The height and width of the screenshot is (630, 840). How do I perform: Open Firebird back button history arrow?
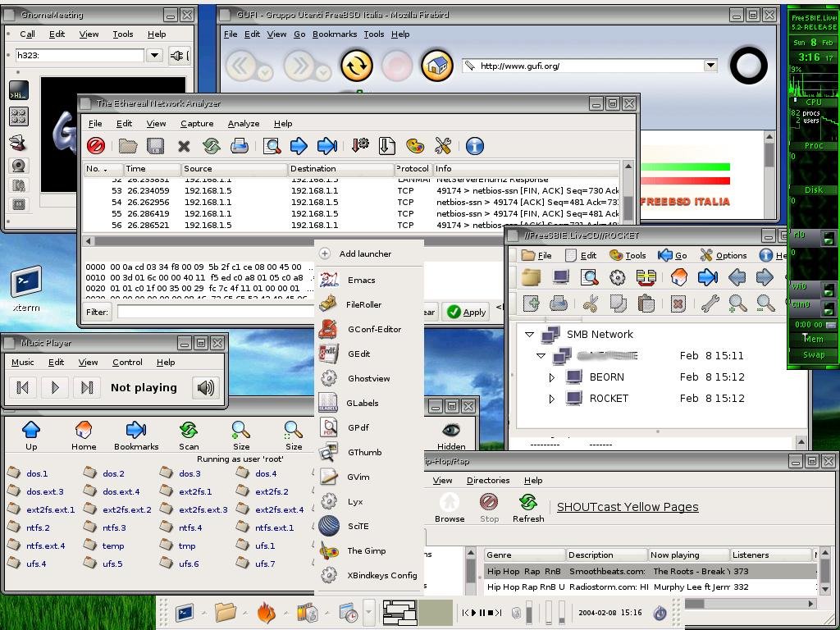click(x=264, y=72)
